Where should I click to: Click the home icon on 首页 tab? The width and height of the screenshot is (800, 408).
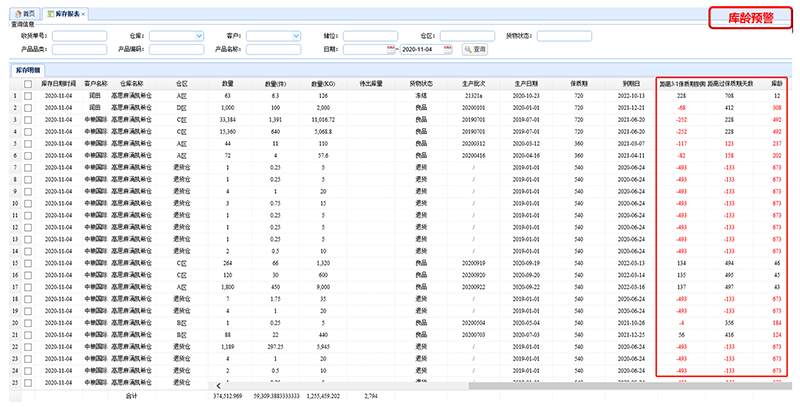pos(18,14)
